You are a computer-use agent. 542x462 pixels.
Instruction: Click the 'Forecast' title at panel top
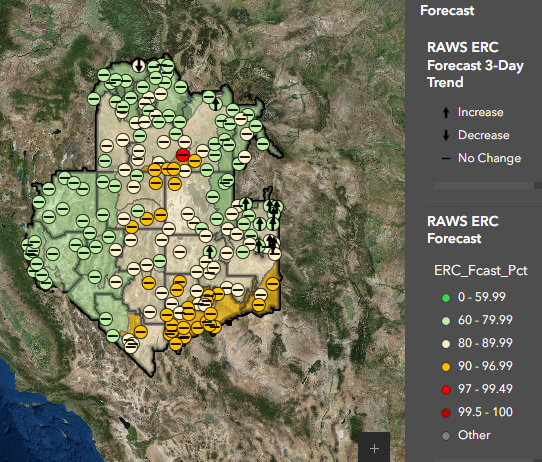tap(447, 10)
